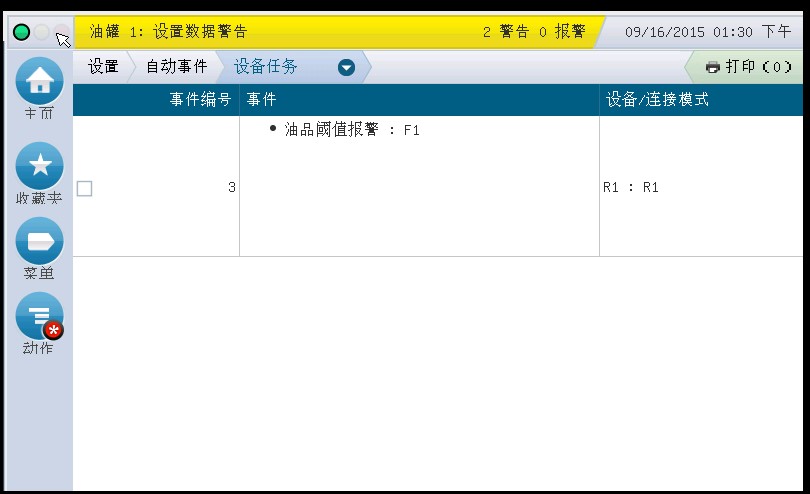Click the 设备/连接模式 column header
The image size is (810, 494).
[658, 100]
